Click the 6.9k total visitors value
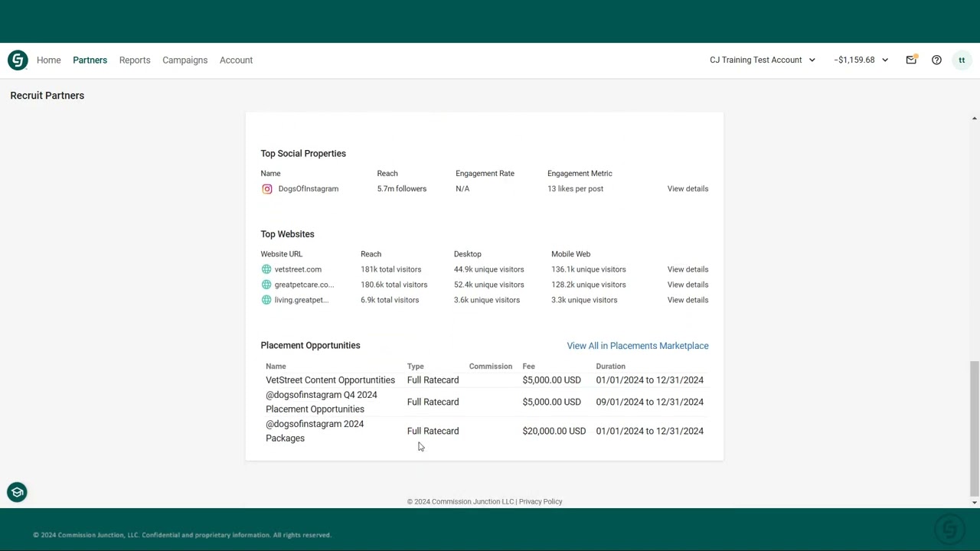This screenshot has height=551, width=980. pyautogui.click(x=390, y=300)
